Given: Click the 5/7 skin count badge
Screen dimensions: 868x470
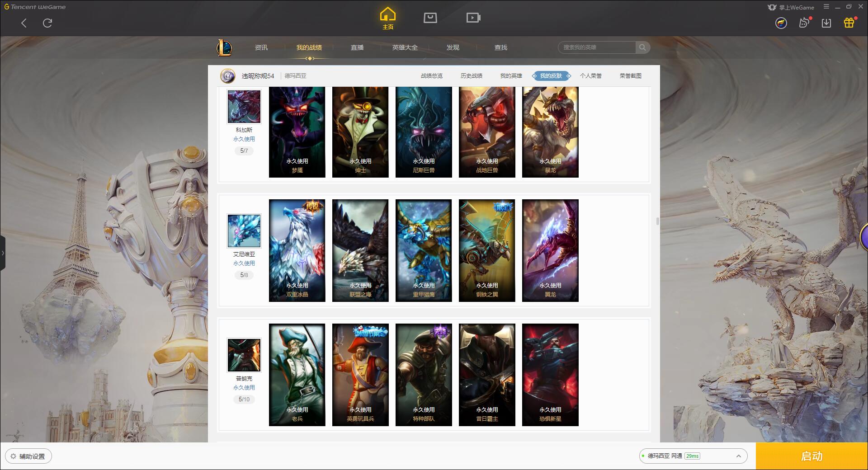Looking at the screenshot, I should (x=244, y=150).
